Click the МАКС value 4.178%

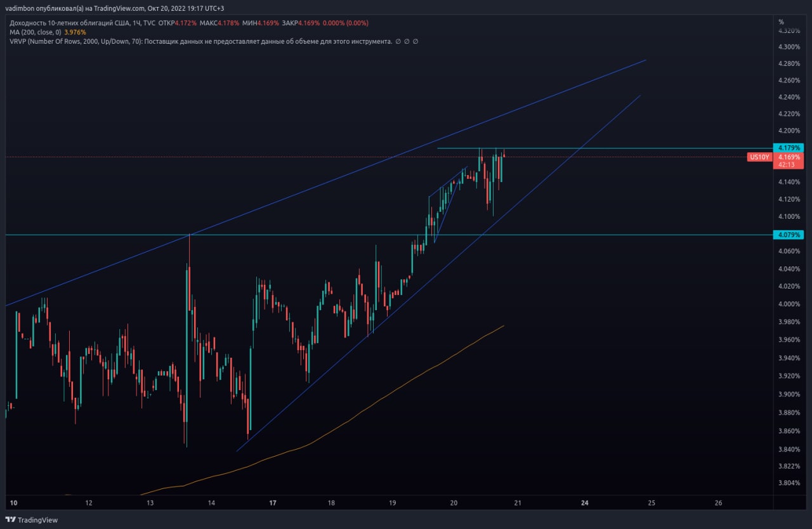coord(228,23)
